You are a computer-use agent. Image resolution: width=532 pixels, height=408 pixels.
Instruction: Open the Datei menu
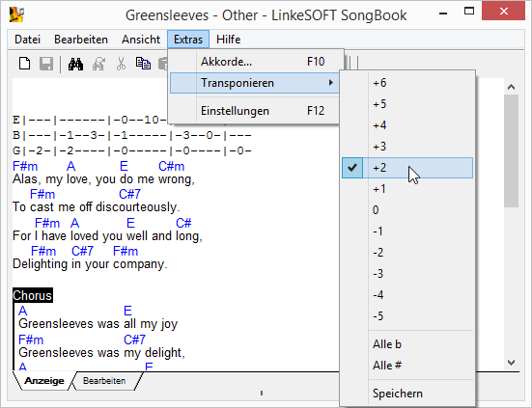click(x=27, y=40)
